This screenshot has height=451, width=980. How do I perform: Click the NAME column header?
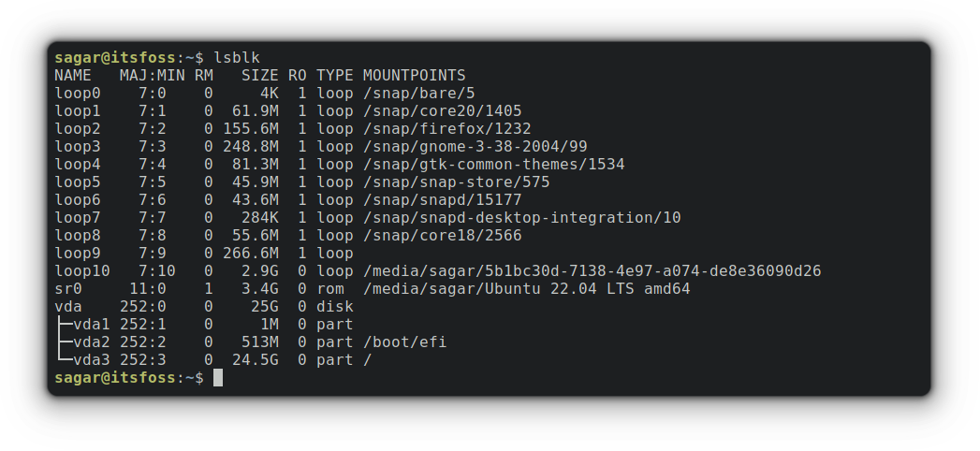(73, 76)
